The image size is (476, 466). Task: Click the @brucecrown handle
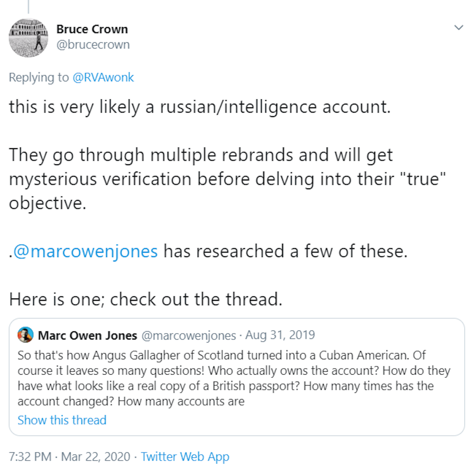coord(93,45)
